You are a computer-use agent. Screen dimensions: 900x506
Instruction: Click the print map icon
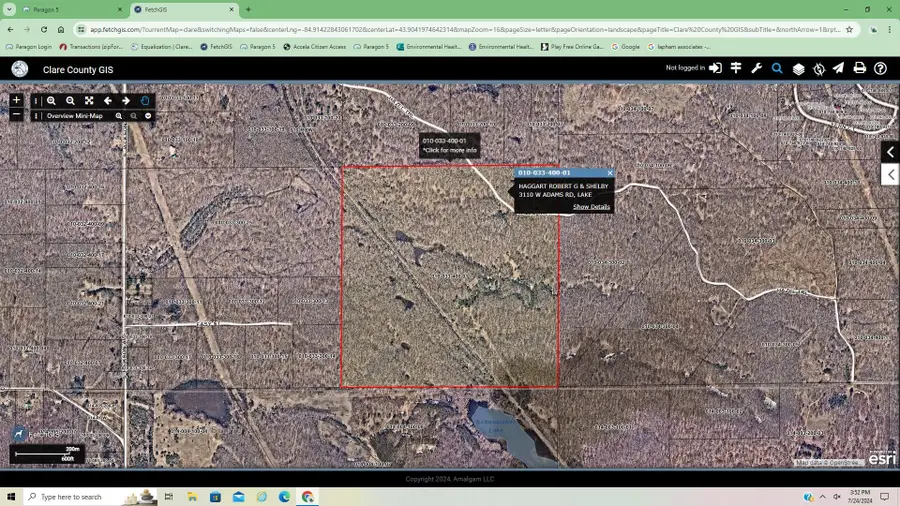pyautogui.click(x=859, y=69)
